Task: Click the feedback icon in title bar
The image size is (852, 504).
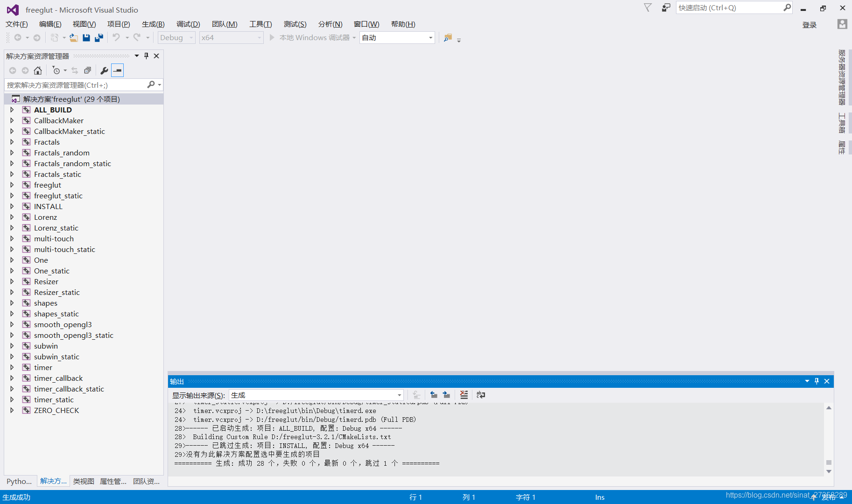Action: (x=666, y=8)
